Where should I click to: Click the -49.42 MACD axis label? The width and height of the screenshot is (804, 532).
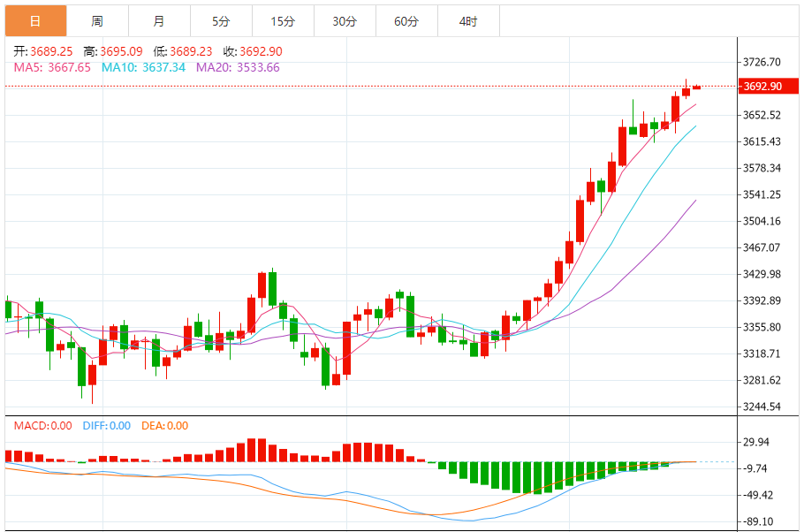tap(757, 495)
